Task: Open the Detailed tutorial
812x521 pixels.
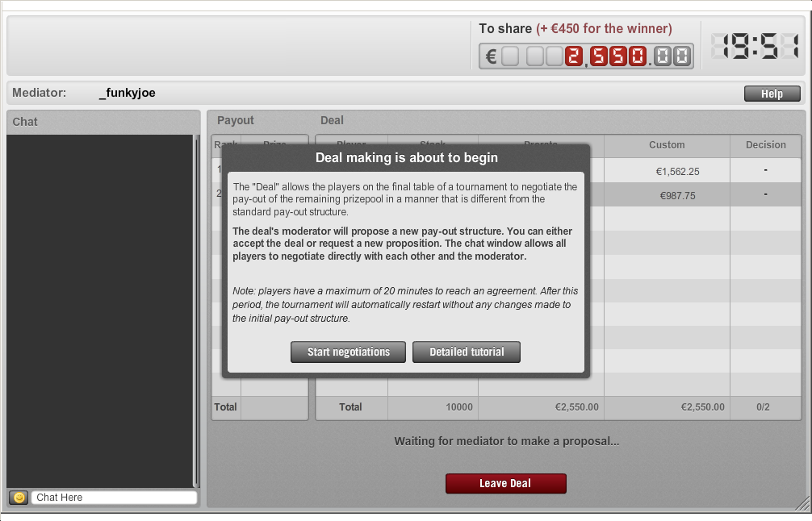Action: tap(466, 352)
